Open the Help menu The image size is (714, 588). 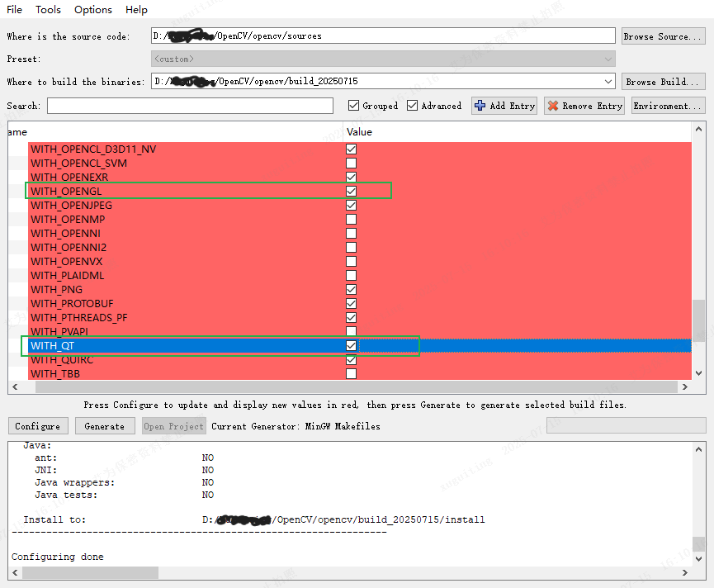tap(136, 10)
